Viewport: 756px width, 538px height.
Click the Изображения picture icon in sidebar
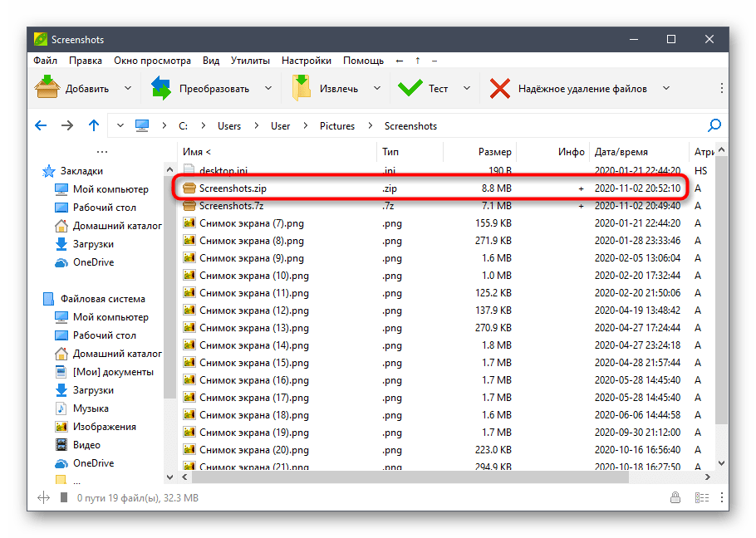[x=61, y=427]
